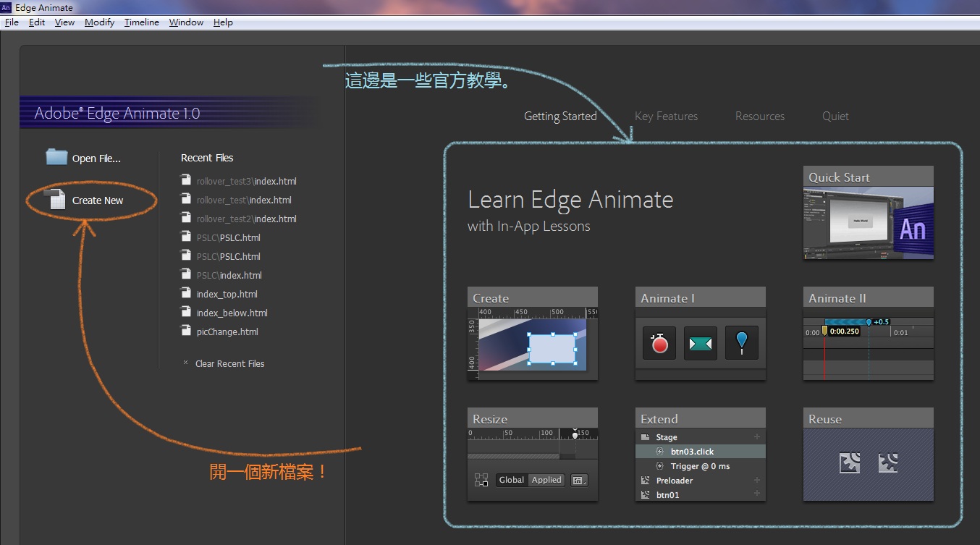Select the Trigger @ 0 ms row
This screenshot has width=980, height=545.
point(701,466)
